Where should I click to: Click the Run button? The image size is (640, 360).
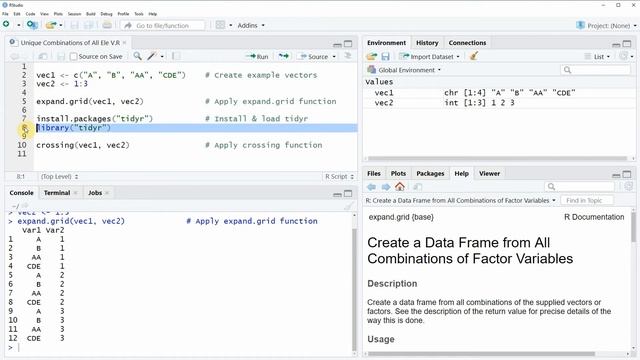(x=258, y=57)
